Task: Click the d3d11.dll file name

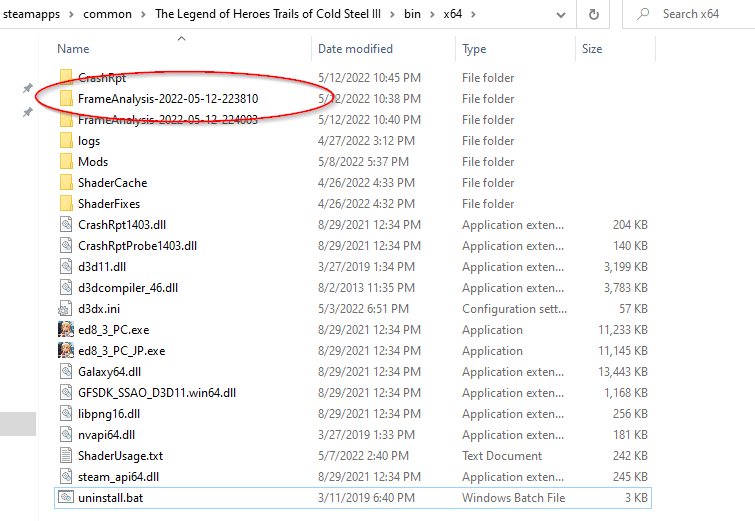Action: coord(102,267)
